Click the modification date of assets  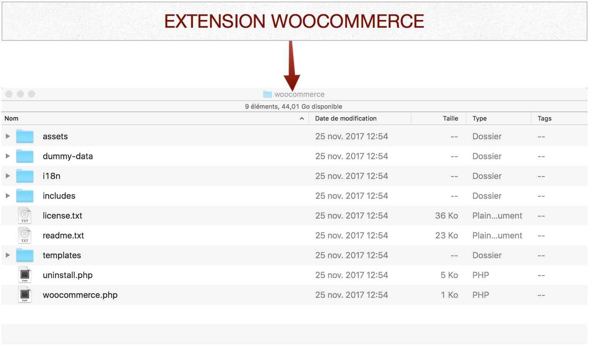point(351,136)
